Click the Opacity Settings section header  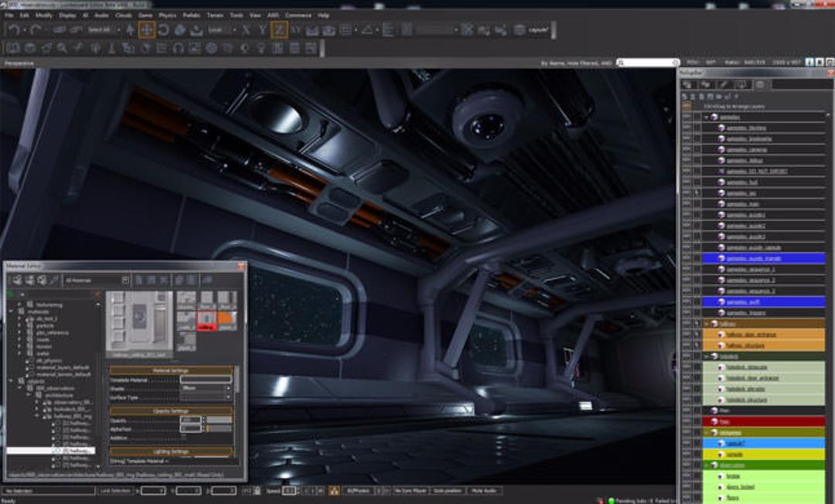click(x=171, y=411)
